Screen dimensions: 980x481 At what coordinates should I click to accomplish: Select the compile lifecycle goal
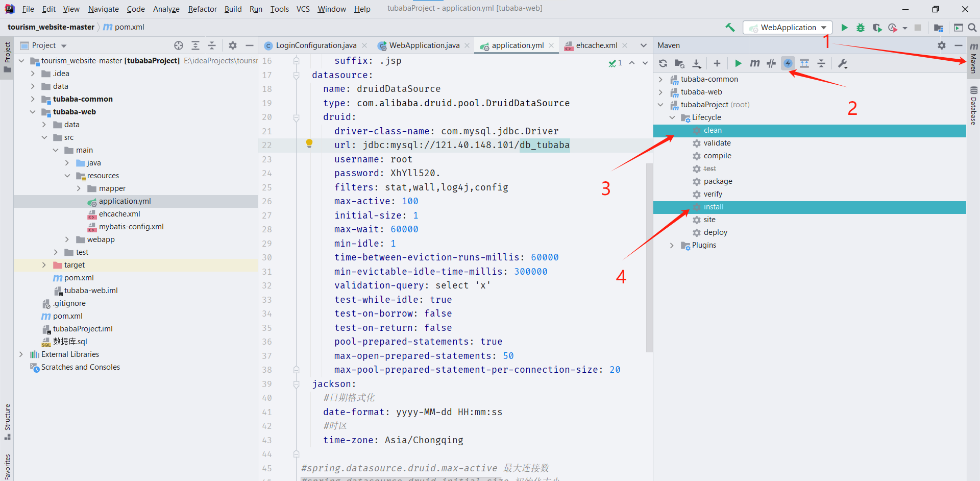click(717, 156)
